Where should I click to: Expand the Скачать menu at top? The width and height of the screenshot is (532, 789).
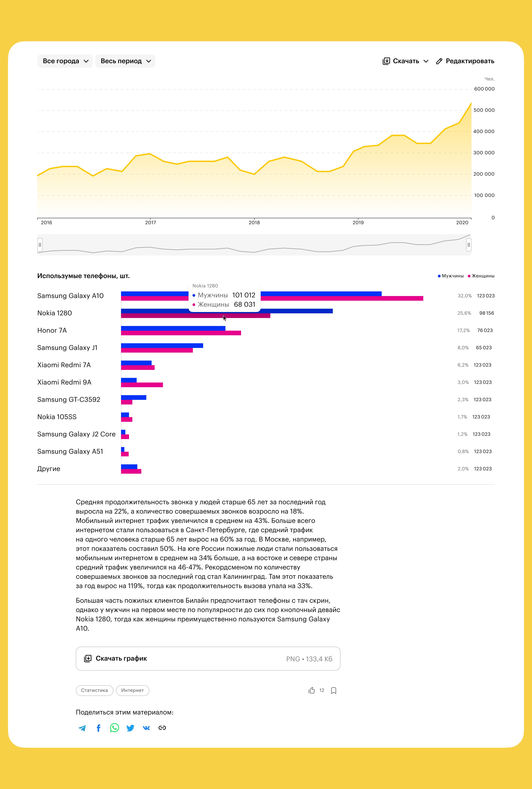pyautogui.click(x=405, y=61)
